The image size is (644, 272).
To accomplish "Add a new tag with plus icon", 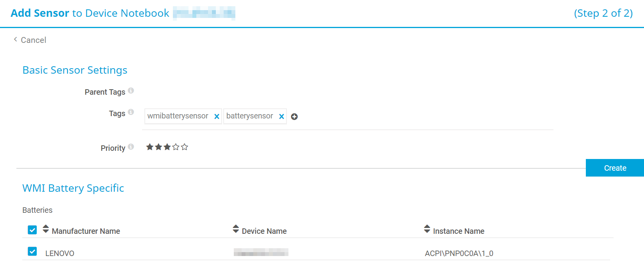I will (294, 117).
